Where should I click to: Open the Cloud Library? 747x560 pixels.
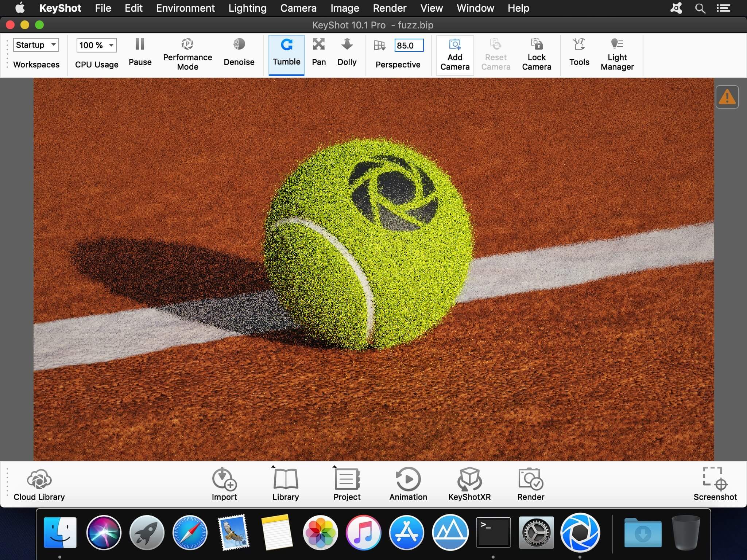pyautogui.click(x=39, y=485)
